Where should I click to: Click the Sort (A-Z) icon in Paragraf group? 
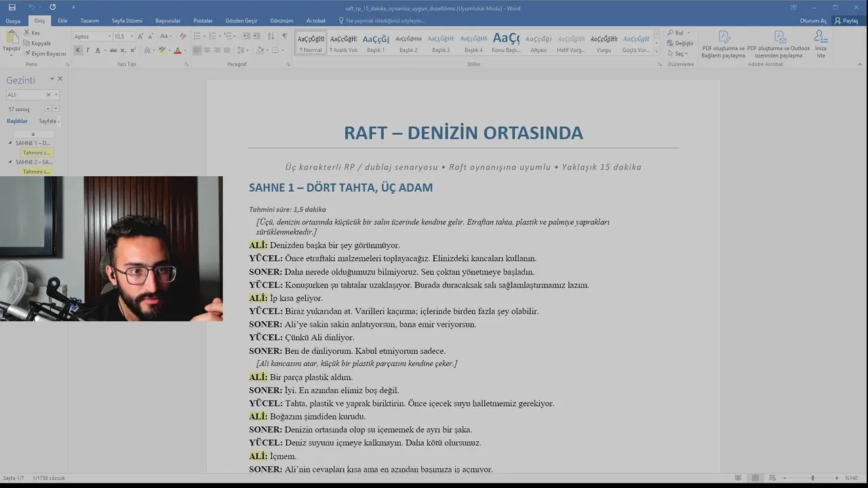pyautogui.click(x=271, y=36)
